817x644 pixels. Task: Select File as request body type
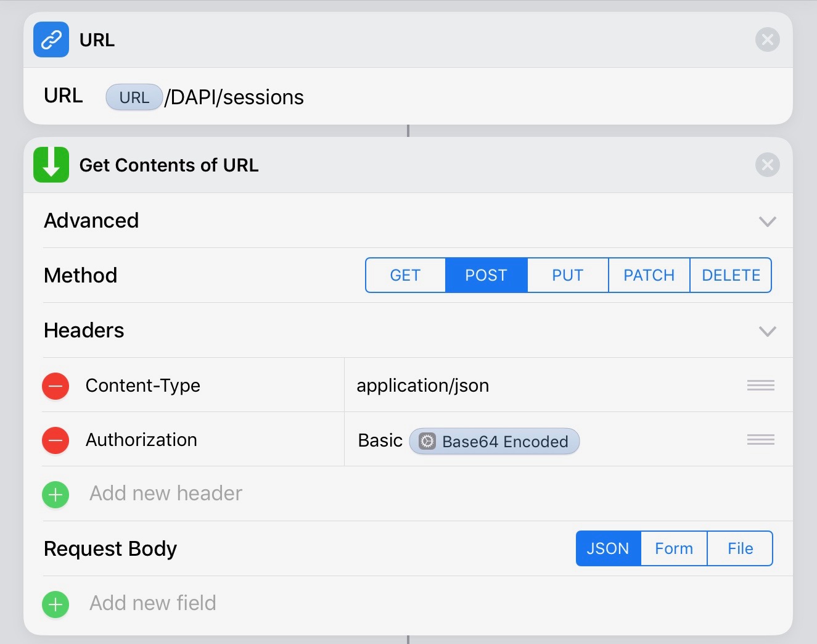pos(740,548)
